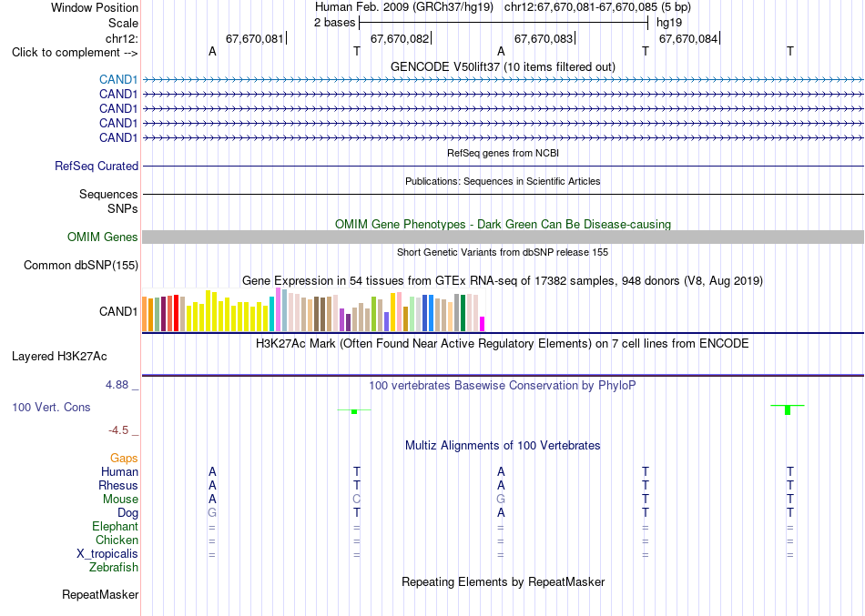
Task: Select the Layered H3K27Ac label
Action: click(59, 357)
